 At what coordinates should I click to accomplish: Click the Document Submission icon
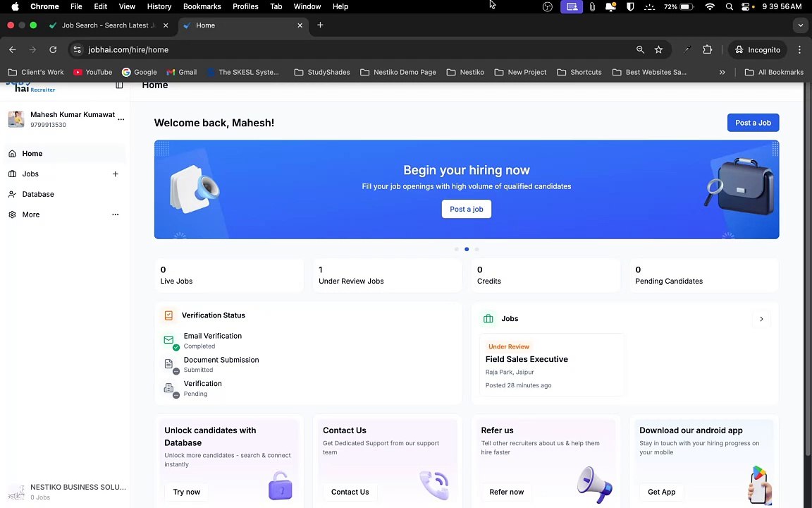point(169,364)
